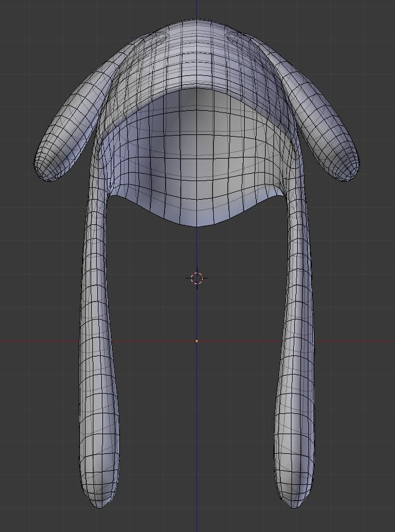The image size is (395, 532).
Task: Click the lowest center point of the hood's bottom edge
Action: [196, 226]
